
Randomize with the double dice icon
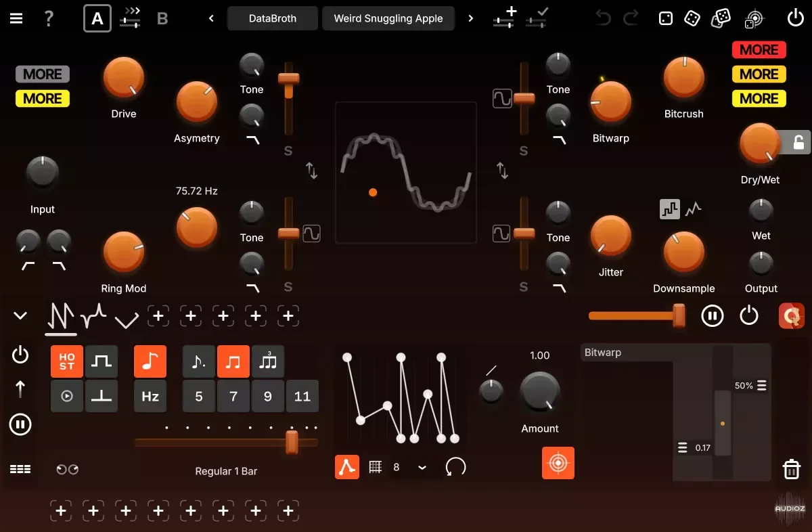pos(721,18)
